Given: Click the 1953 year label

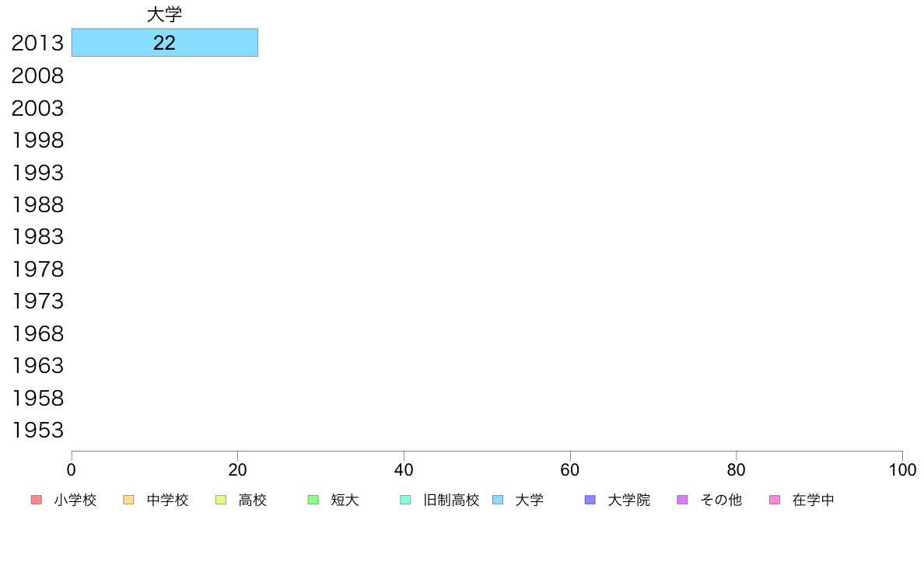Looking at the screenshot, I should [37, 430].
